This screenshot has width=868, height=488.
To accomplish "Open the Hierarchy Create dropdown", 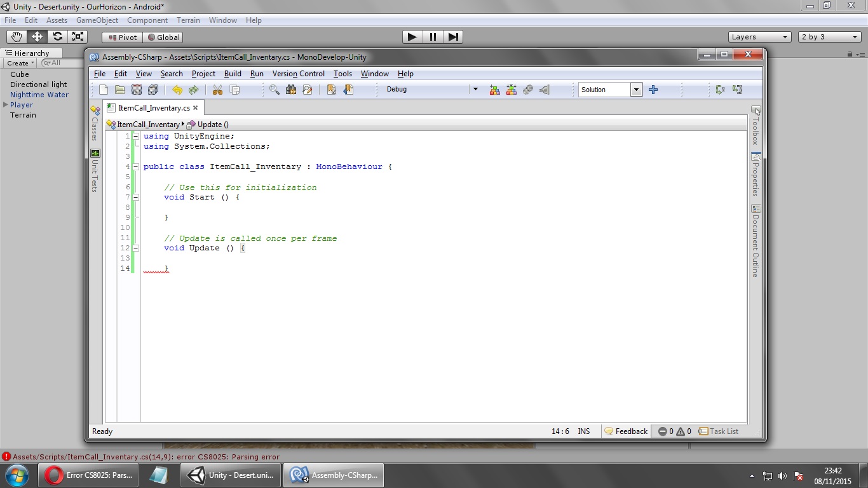I will coord(20,63).
